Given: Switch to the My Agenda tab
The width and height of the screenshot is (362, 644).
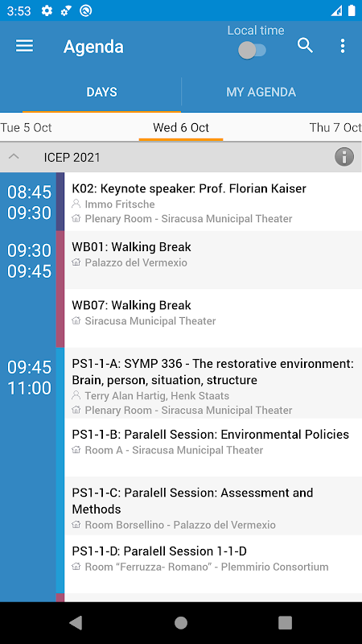Looking at the screenshot, I should (x=261, y=92).
